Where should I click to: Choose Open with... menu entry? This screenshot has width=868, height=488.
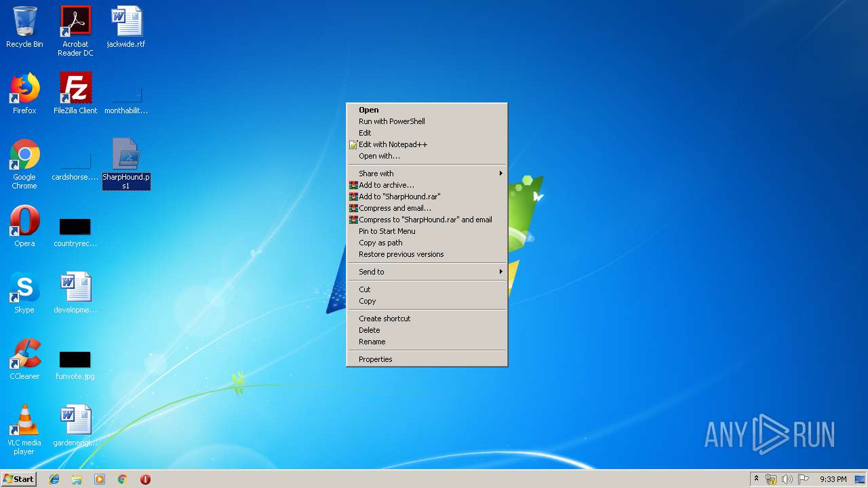click(427, 156)
